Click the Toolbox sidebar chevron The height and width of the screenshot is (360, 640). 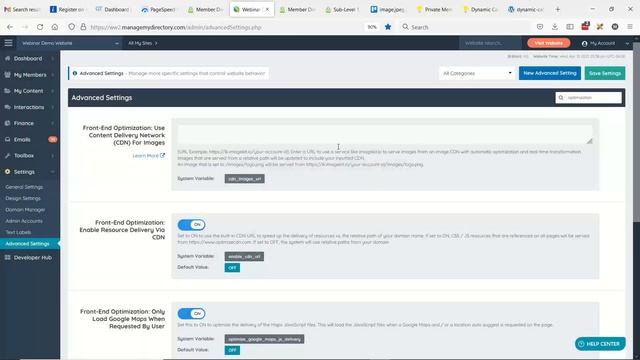[x=53, y=156]
